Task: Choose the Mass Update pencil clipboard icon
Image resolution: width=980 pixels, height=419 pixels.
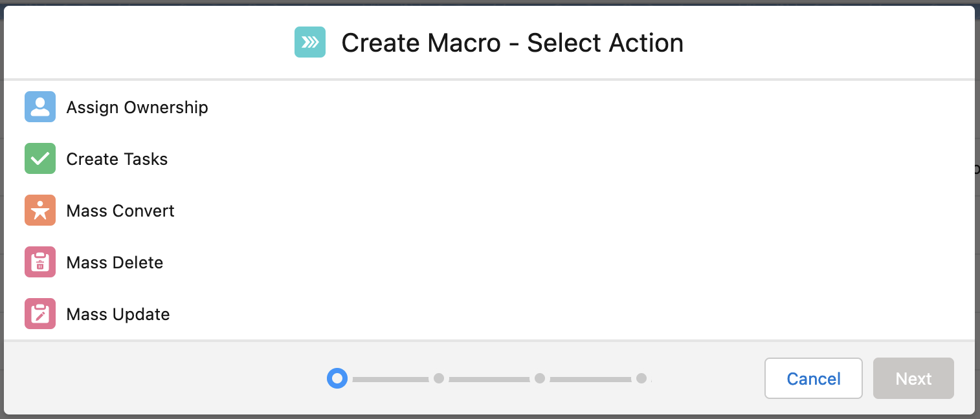Action: (x=40, y=314)
